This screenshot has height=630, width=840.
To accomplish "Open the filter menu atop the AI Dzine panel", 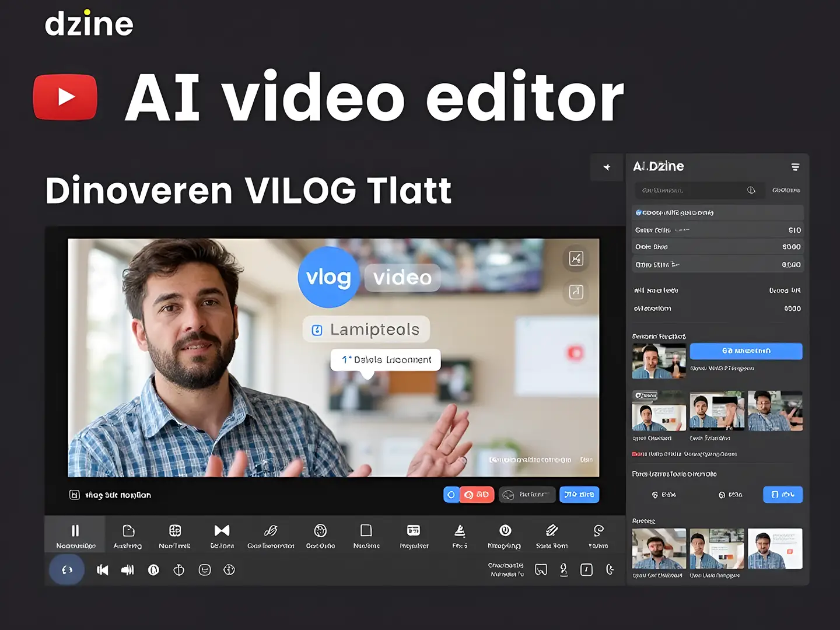I will click(796, 167).
